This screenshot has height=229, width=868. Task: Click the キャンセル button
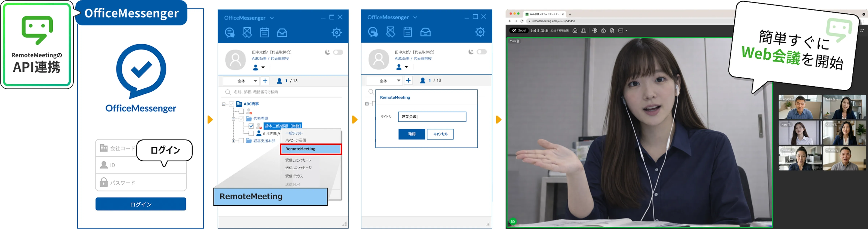coord(440,134)
